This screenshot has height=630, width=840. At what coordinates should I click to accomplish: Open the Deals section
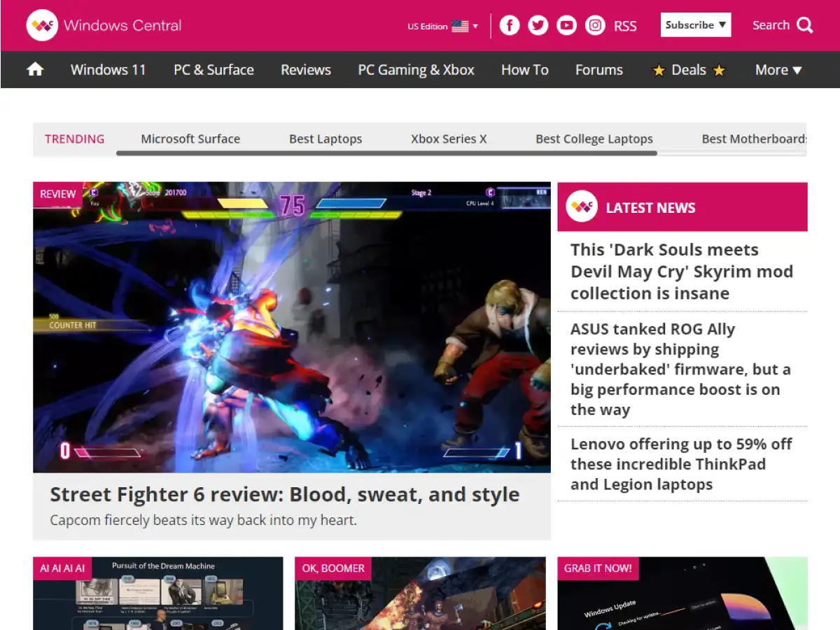(x=689, y=70)
